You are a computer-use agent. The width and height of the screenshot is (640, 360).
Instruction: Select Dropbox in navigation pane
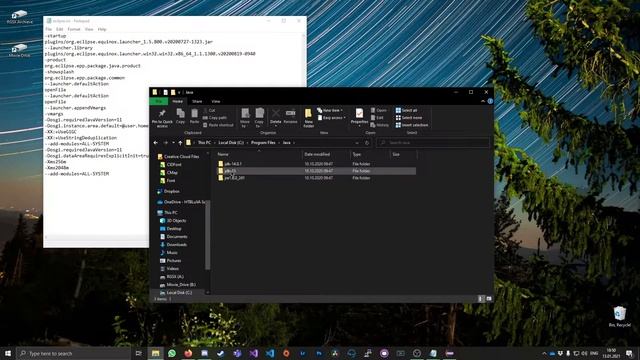tap(171, 191)
